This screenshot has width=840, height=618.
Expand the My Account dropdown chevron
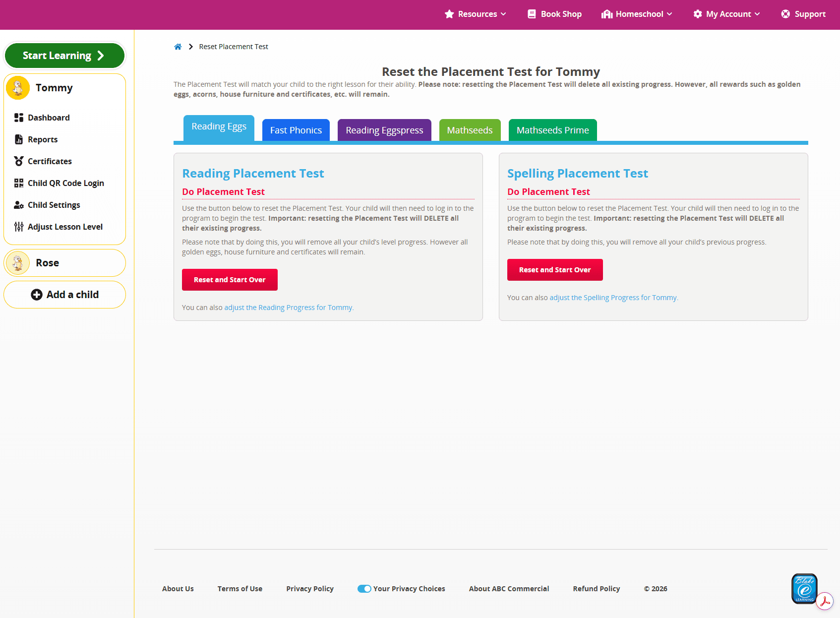coord(757,14)
